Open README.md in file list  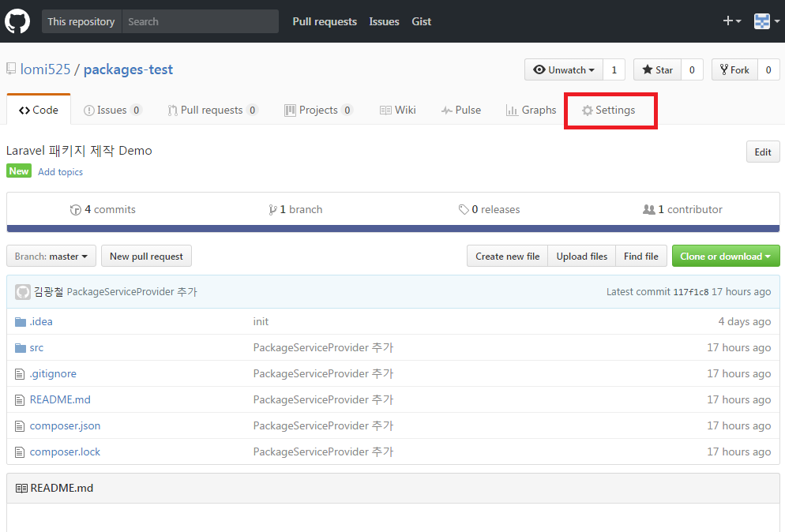pos(60,400)
